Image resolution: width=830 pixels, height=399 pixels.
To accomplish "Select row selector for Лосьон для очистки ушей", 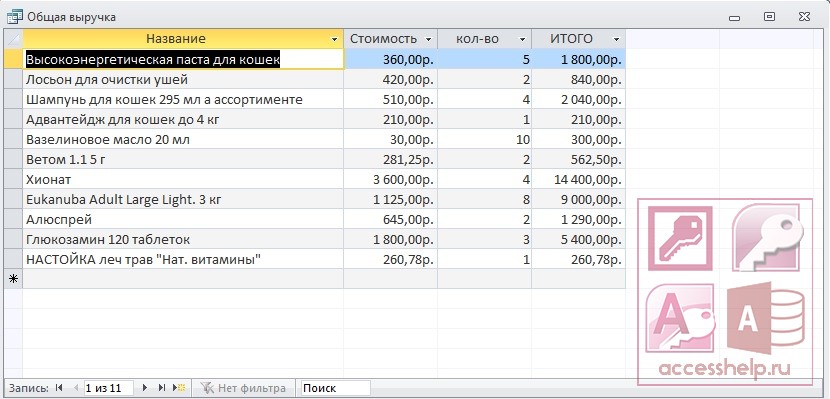I will point(13,80).
